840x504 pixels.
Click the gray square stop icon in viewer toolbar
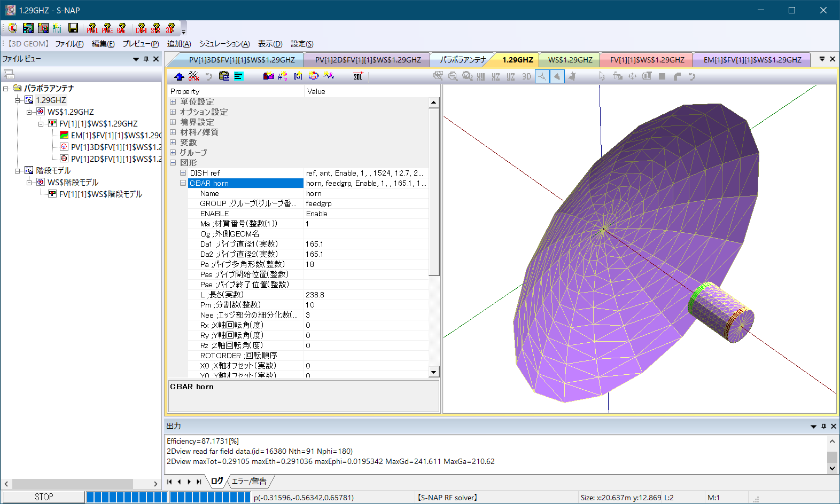coord(662,76)
